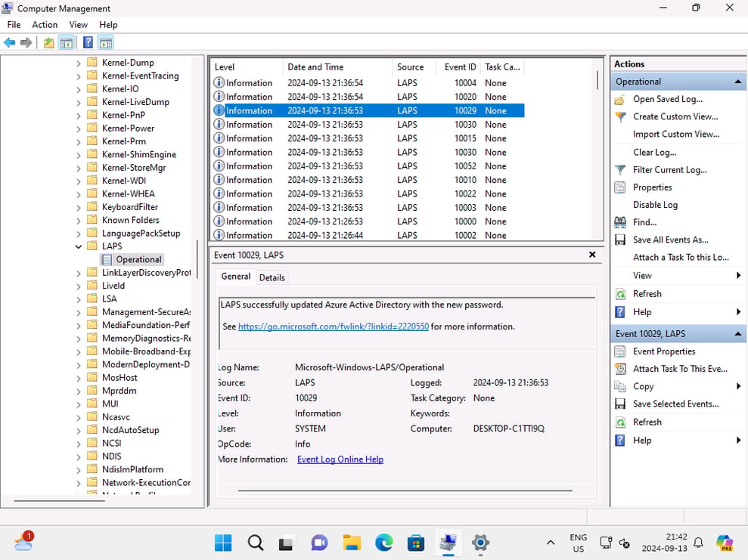Open the notifications bell in the taskbar
The height and width of the screenshot is (560, 748).
click(x=698, y=543)
